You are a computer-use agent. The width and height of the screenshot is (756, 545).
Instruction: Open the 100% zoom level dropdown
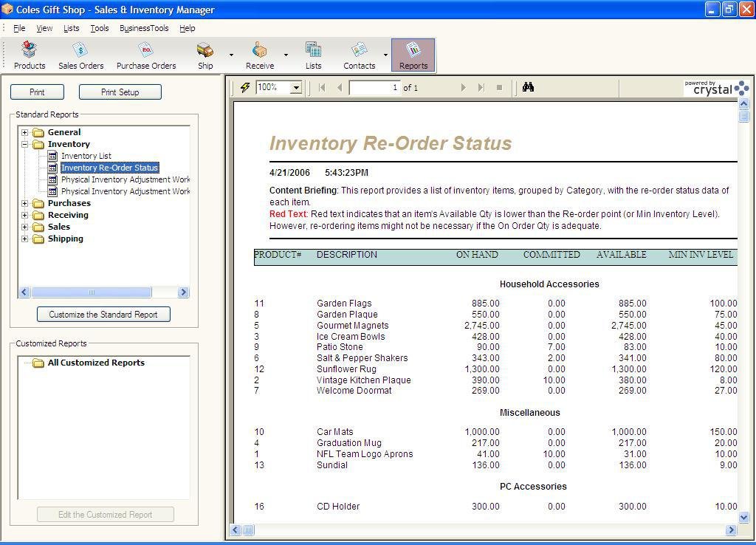coord(297,88)
